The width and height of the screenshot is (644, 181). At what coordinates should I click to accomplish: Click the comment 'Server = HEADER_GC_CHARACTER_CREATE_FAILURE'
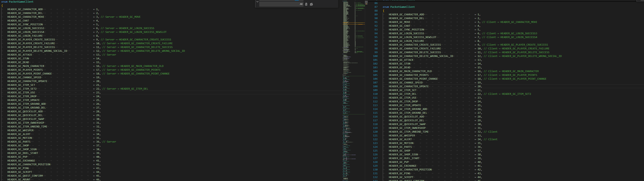tap(137, 43)
